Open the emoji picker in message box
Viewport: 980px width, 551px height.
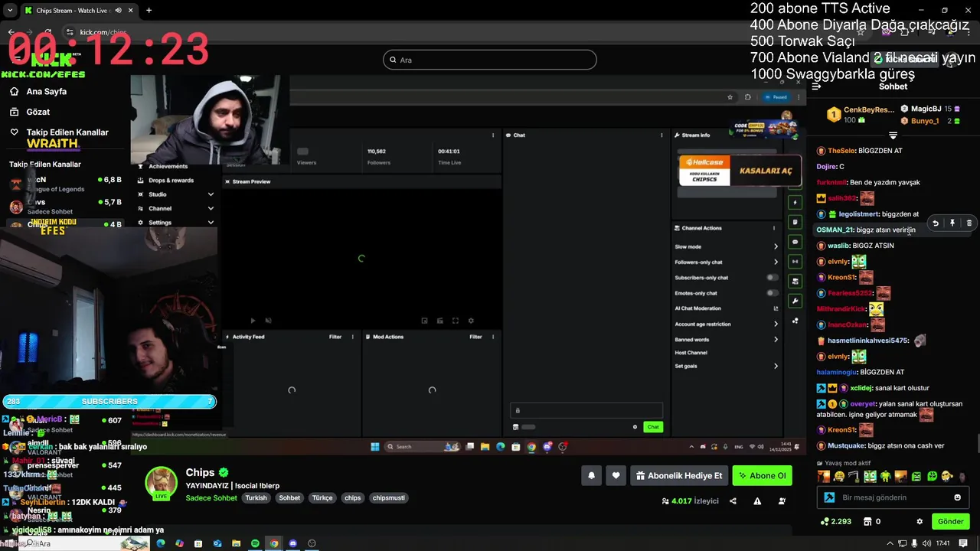coord(957,497)
